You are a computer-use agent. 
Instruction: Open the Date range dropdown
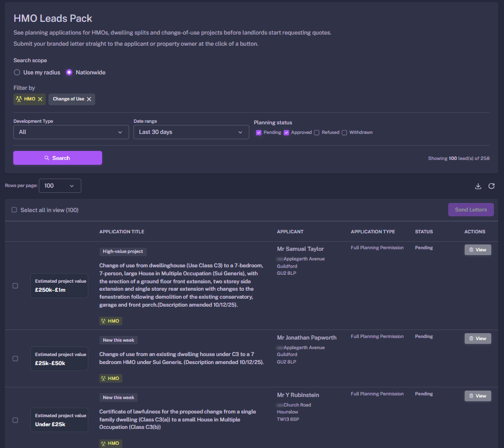coord(191,132)
